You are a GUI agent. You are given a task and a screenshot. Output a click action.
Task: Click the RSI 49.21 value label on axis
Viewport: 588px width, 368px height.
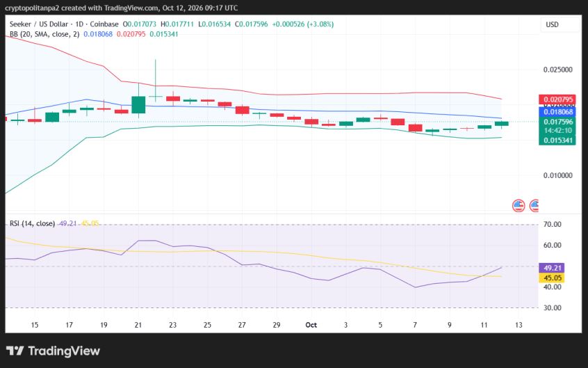552,268
